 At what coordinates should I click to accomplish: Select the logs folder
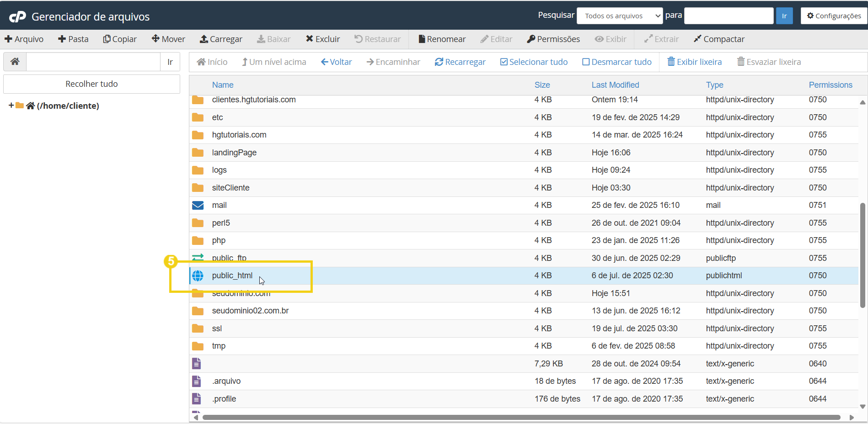220,170
